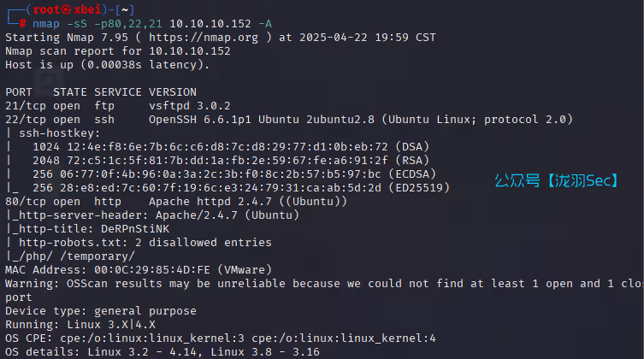The width and height of the screenshot is (644, 359).
Task: Click the target IP in the nmap command
Action: pyautogui.click(x=204, y=24)
